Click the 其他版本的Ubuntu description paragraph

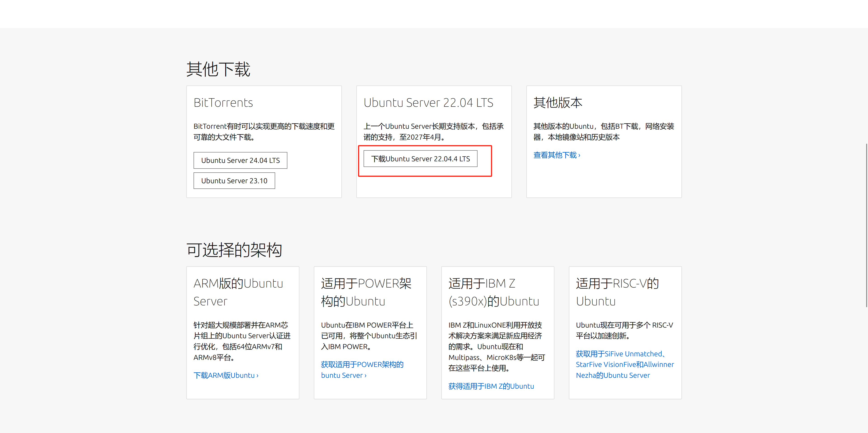tap(604, 131)
